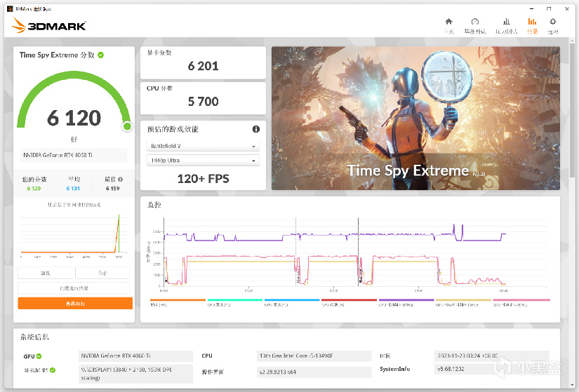This screenshot has width=579, height=392.
Task: Click the green check icon next to GPU label
Action: point(39,356)
